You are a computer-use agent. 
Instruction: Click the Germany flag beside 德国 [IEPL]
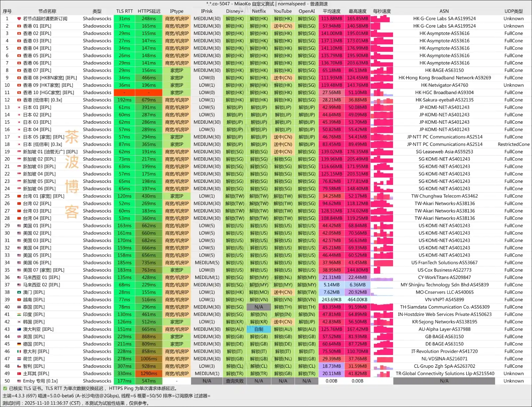click(19, 344)
